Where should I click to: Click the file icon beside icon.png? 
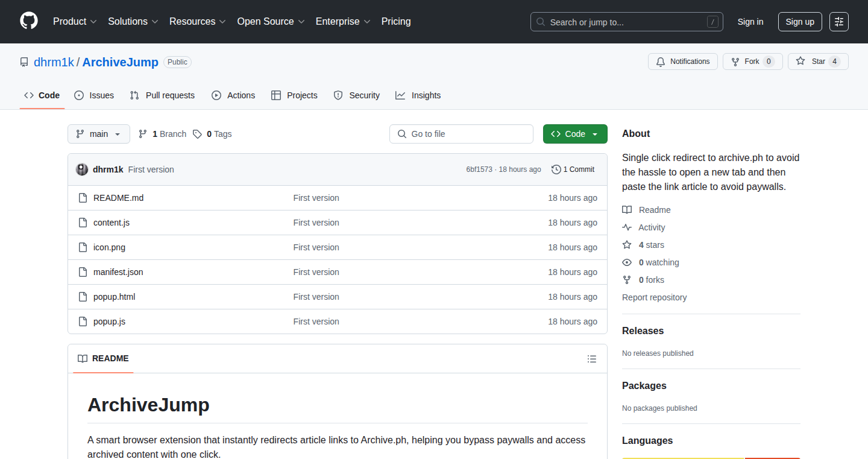(83, 247)
